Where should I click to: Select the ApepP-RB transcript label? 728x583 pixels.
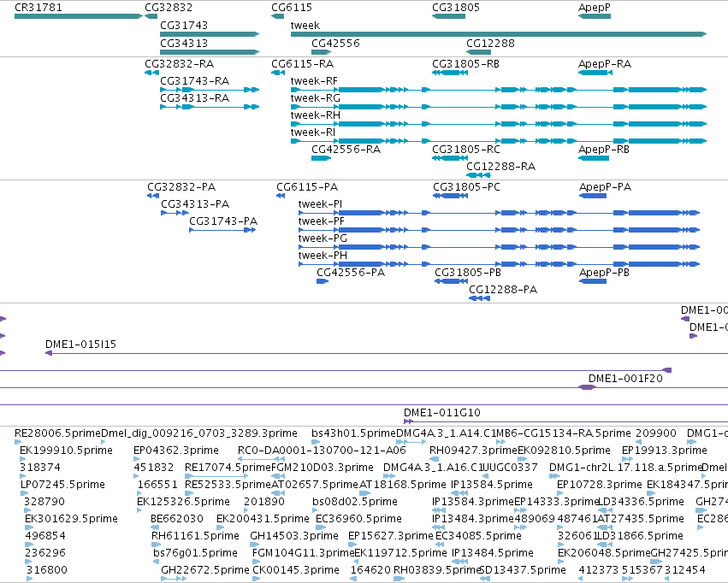click(x=604, y=150)
